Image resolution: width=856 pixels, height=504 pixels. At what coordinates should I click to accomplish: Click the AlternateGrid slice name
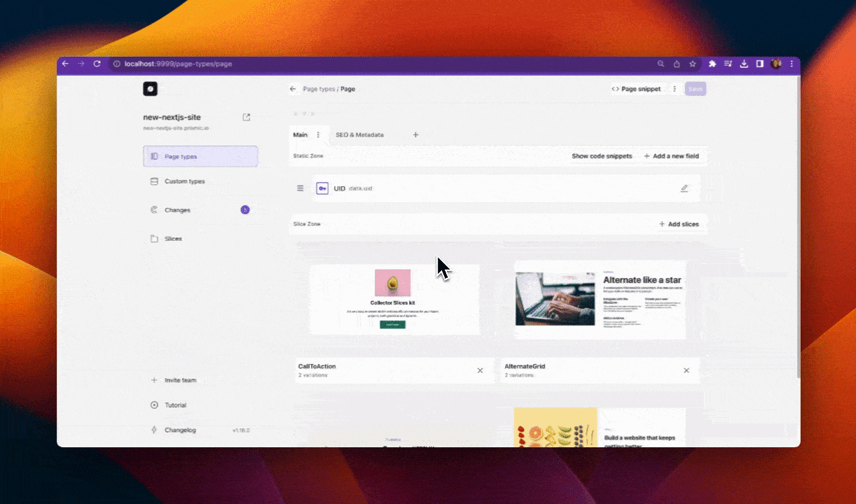[x=525, y=366]
